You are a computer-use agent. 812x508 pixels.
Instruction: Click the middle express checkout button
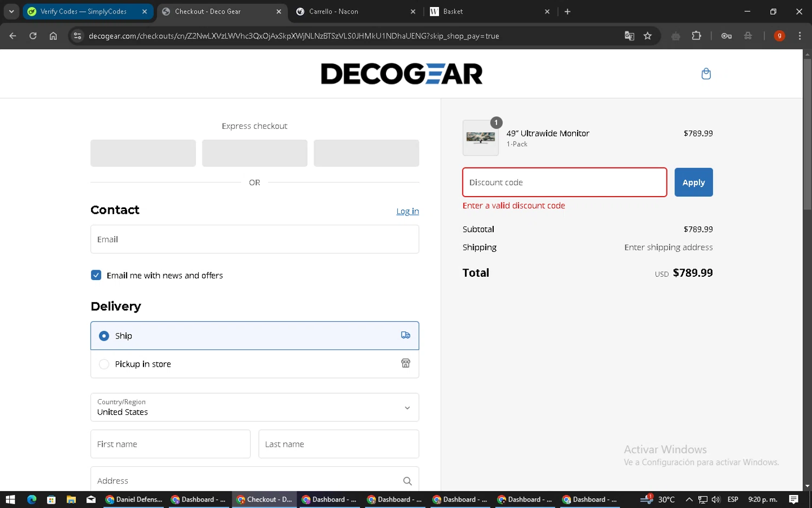click(x=254, y=153)
